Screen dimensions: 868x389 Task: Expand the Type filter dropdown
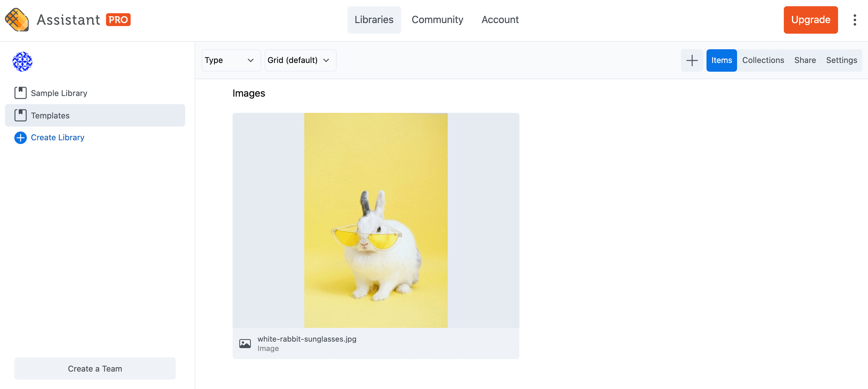point(228,60)
